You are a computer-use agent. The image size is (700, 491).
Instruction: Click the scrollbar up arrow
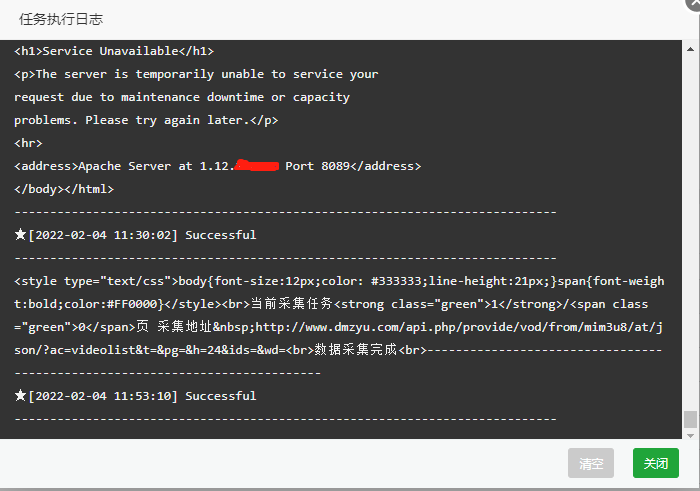[x=690, y=49]
